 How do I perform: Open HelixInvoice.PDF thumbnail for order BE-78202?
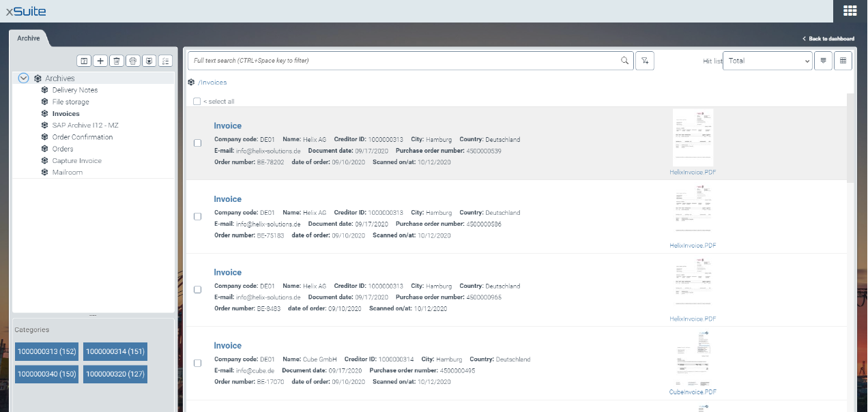coord(693,138)
